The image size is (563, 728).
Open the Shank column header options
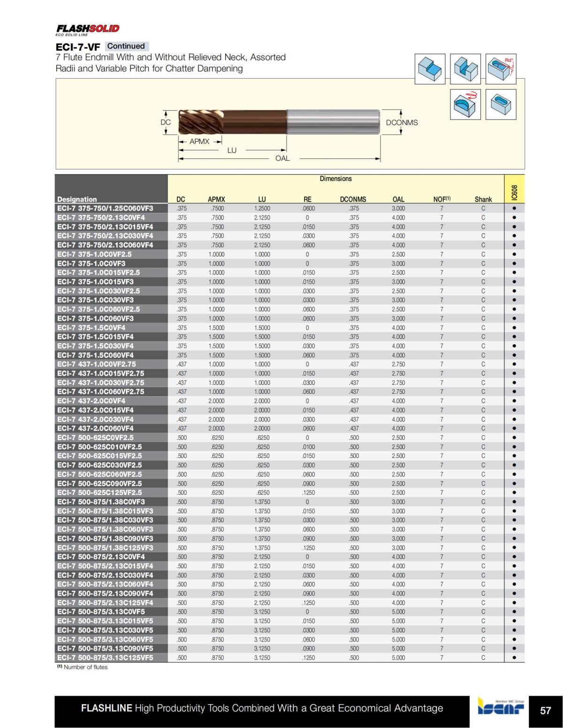click(483, 199)
